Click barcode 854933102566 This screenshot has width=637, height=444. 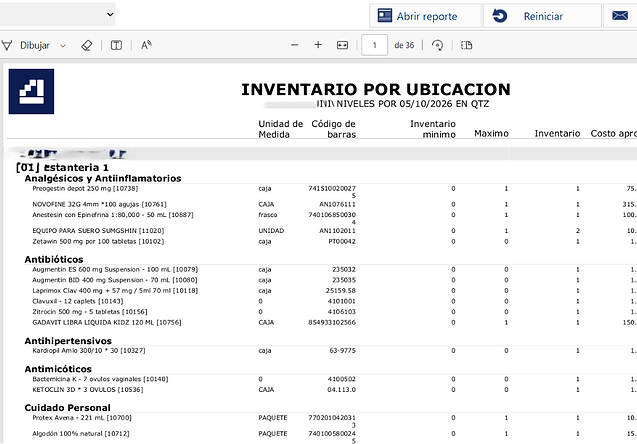click(332, 322)
